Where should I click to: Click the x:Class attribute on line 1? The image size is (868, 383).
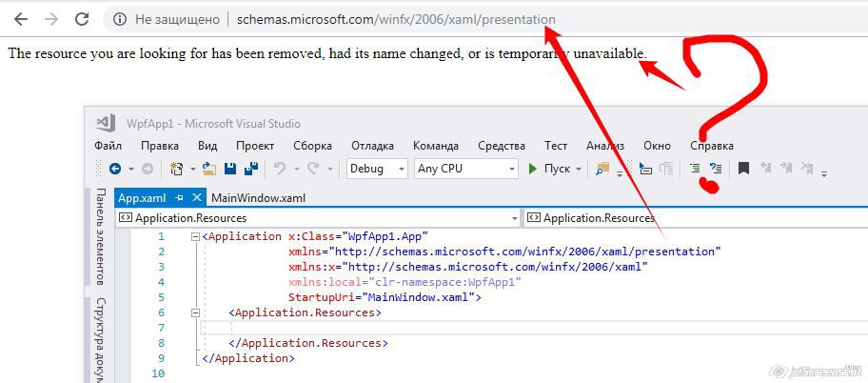coord(311,236)
